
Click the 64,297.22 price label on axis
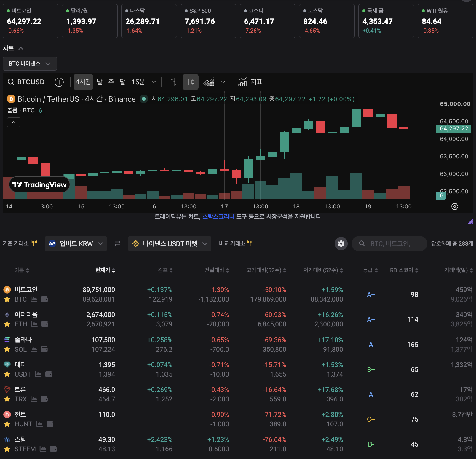coord(454,129)
